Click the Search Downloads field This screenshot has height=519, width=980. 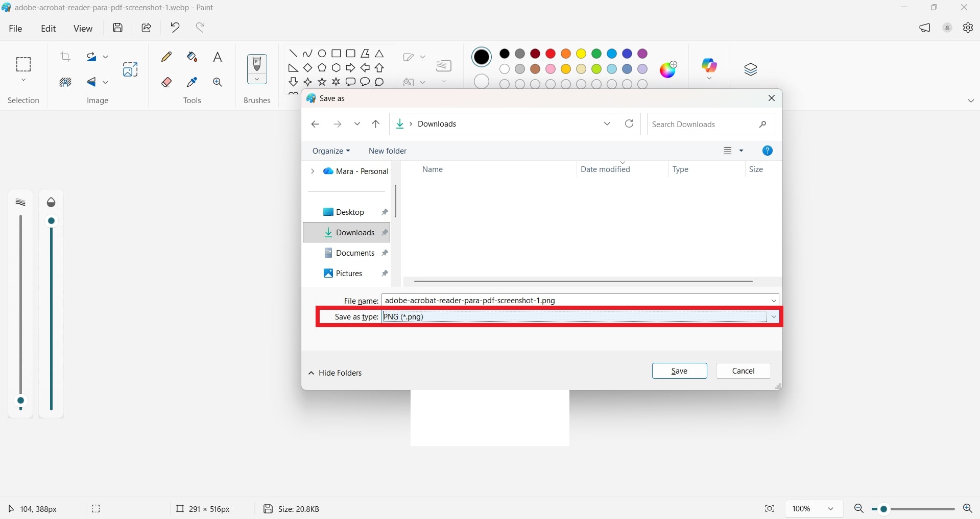711,125
